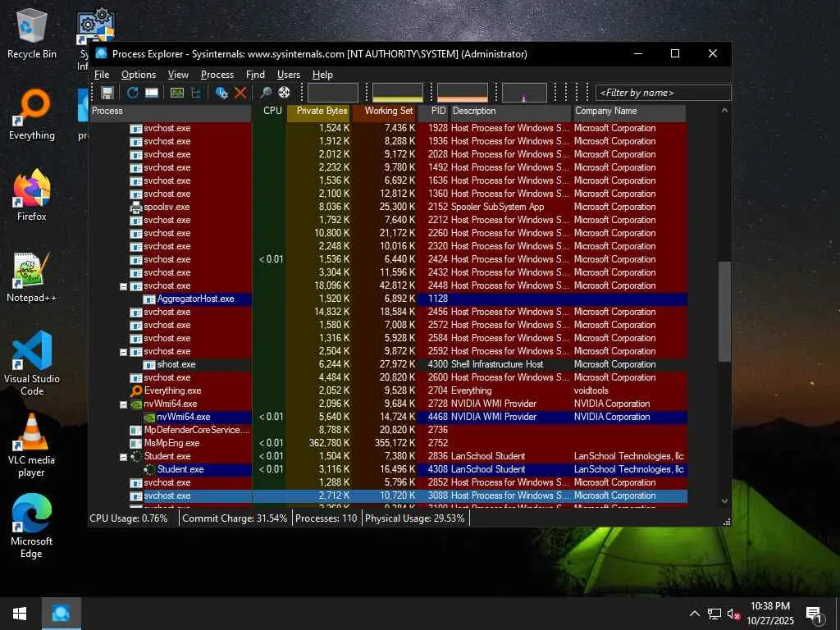Image resolution: width=840 pixels, height=630 pixels.
Task: Show hidden system tray icons
Action: 694,614
